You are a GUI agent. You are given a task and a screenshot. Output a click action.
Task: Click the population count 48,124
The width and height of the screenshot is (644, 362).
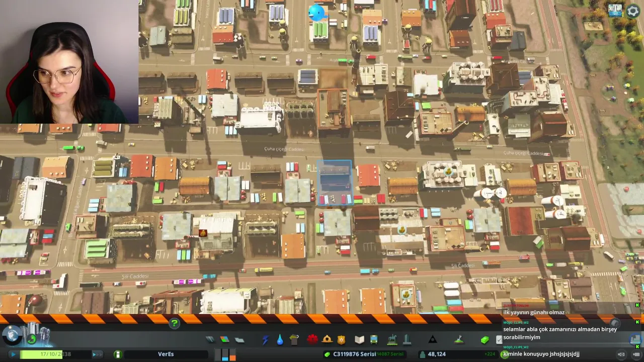tap(436, 354)
